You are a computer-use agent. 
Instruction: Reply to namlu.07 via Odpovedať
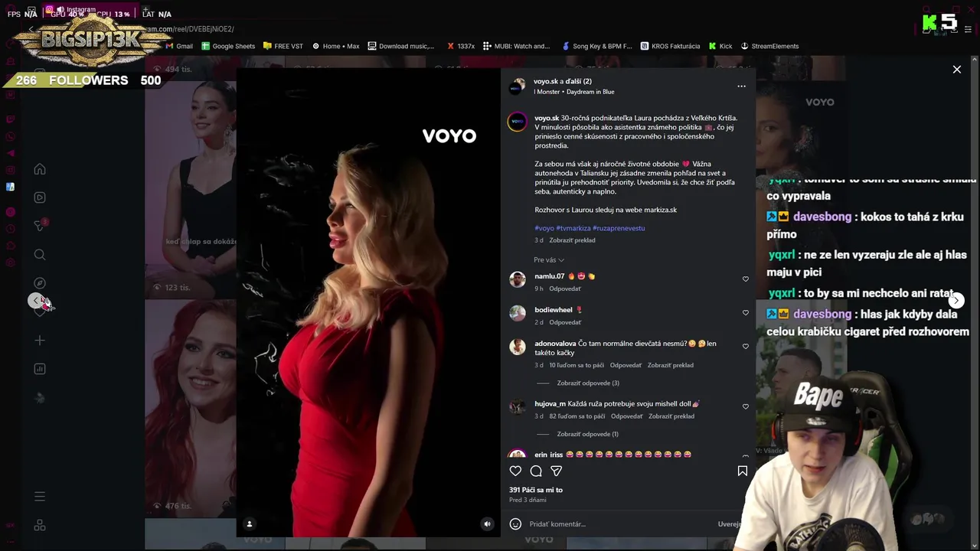pyautogui.click(x=565, y=289)
